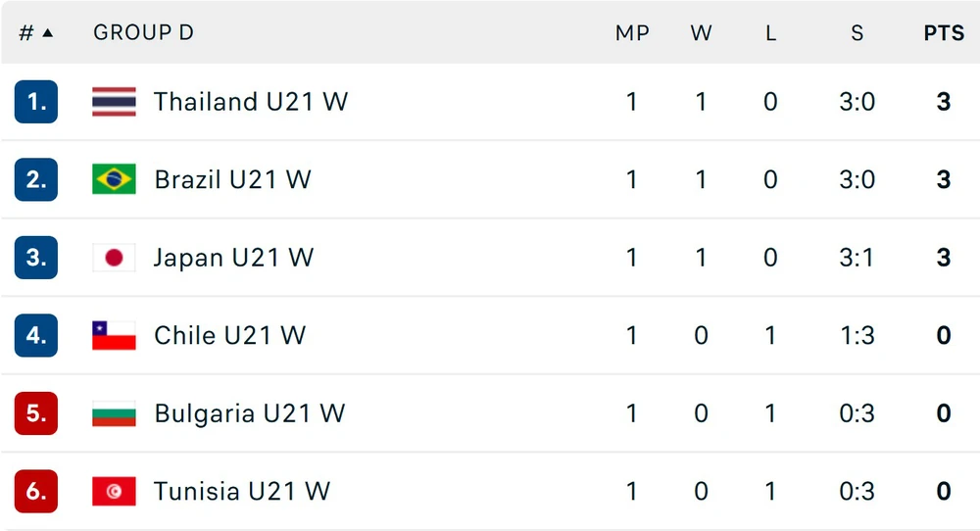Click the Chile flag icon
Screen dimensions: 980x531
(114, 335)
